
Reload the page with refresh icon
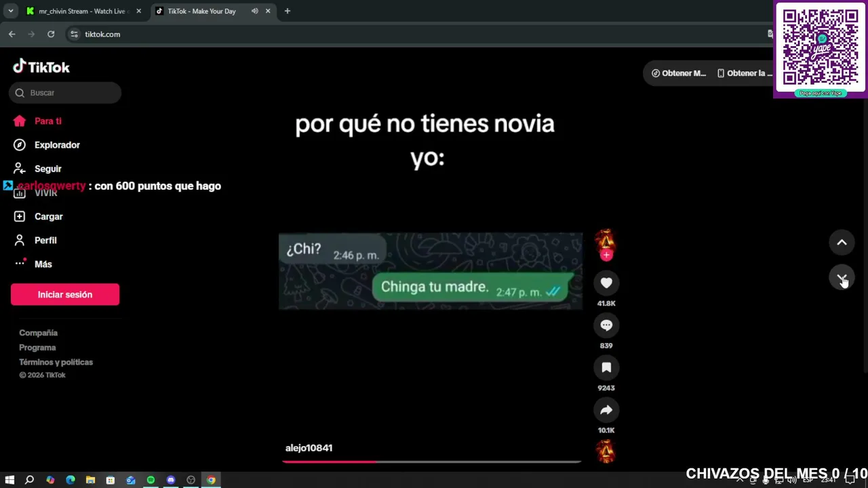click(51, 34)
